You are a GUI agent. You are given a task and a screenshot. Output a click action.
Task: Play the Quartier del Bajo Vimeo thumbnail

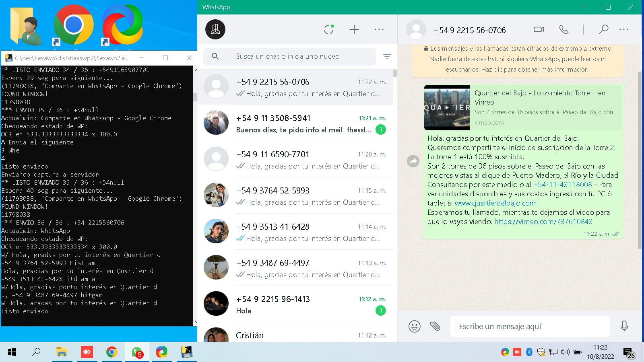tap(447, 107)
